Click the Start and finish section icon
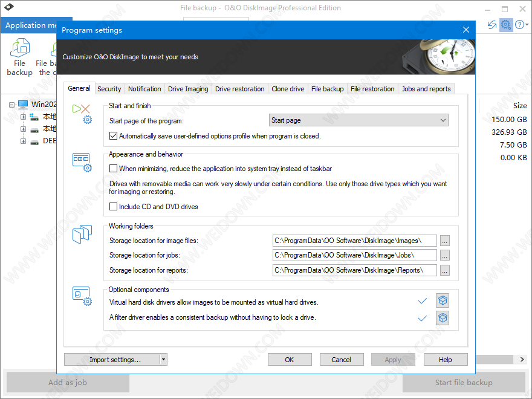This screenshot has height=399, width=532. [x=82, y=114]
